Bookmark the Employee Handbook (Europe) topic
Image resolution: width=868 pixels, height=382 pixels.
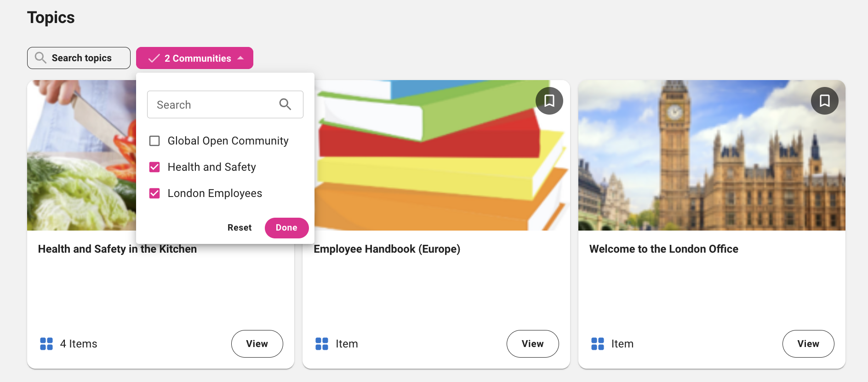point(549,101)
